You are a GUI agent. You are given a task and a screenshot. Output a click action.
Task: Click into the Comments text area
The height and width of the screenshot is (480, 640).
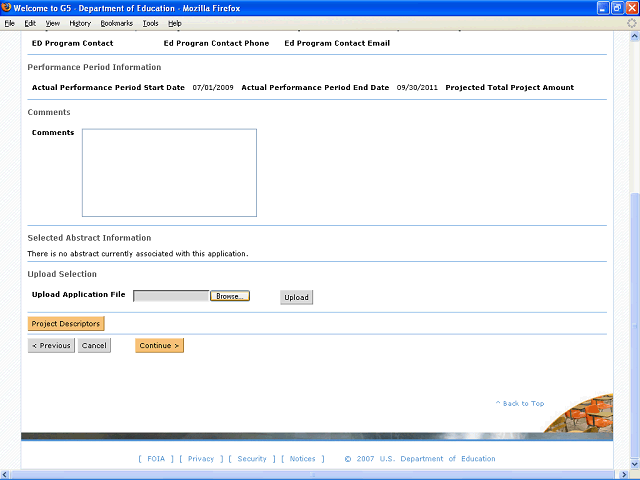(x=169, y=173)
